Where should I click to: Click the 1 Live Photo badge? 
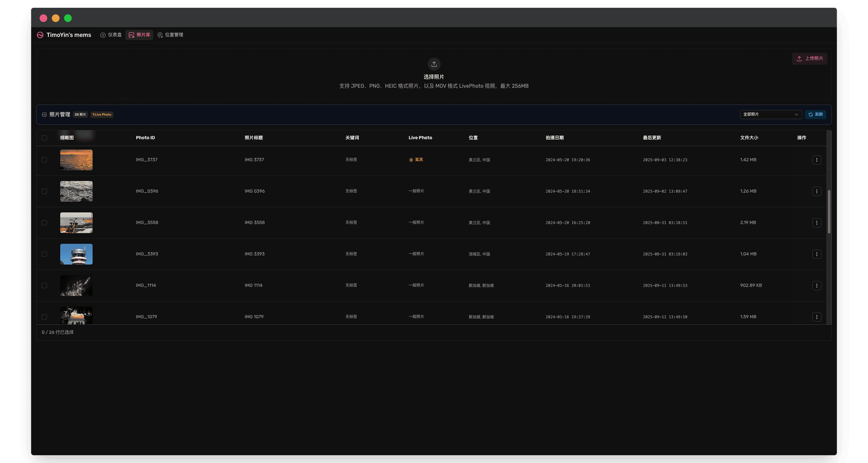point(102,115)
